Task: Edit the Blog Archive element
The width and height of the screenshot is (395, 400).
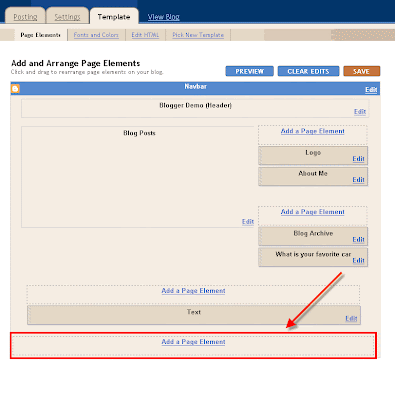Action: pyautogui.click(x=359, y=240)
